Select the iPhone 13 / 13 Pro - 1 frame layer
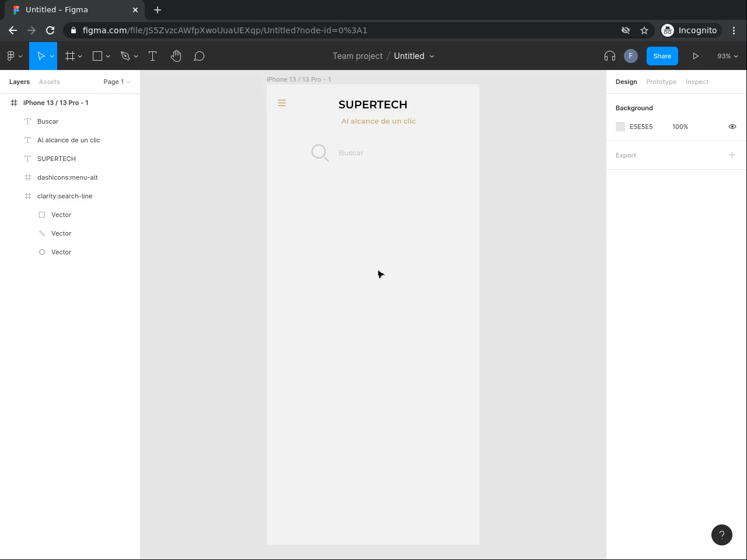 point(70,103)
